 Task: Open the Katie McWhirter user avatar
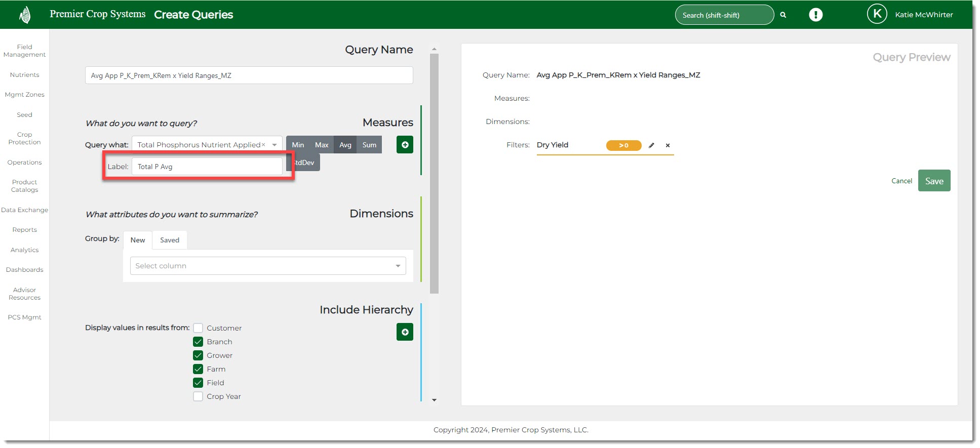click(x=877, y=14)
